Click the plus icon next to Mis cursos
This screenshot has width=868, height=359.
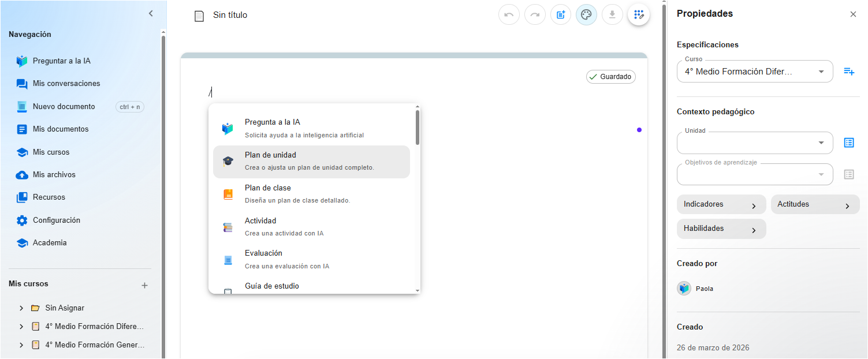[x=144, y=285]
